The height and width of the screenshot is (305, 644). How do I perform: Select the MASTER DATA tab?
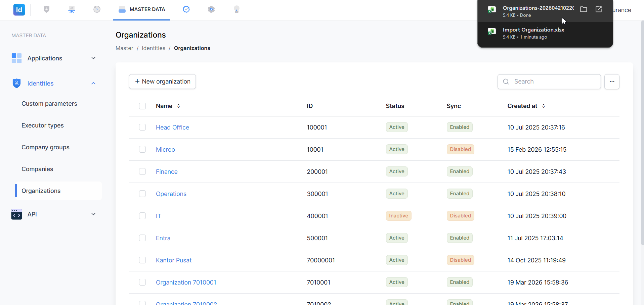(x=141, y=9)
